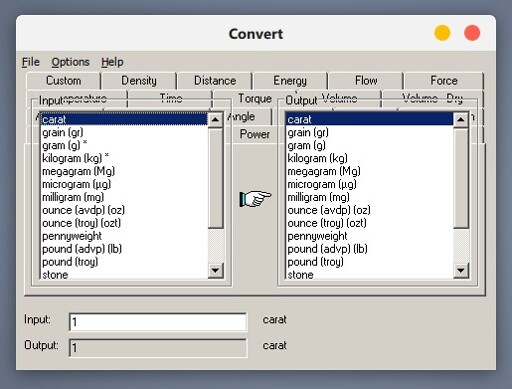Select kilogram (kg) in the Output list

tap(370, 158)
